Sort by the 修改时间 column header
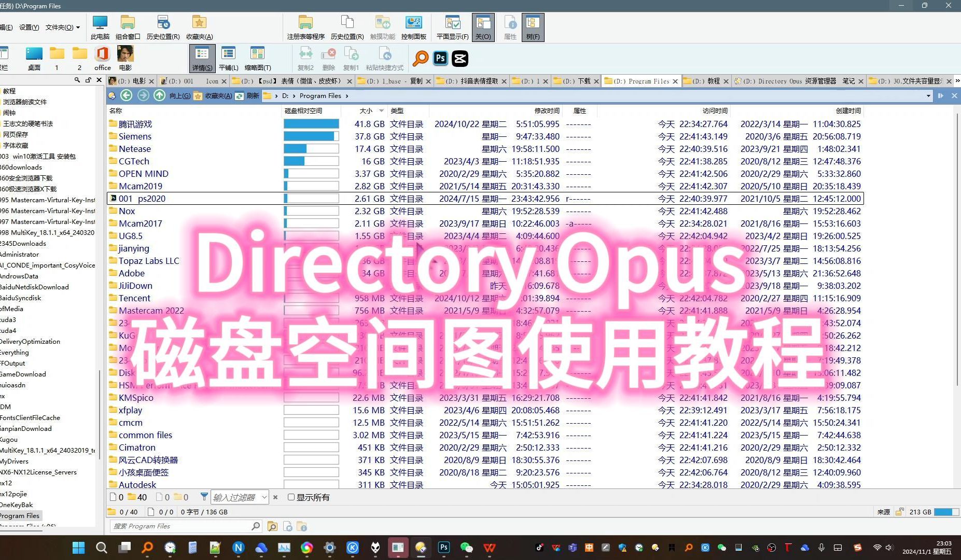The height and width of the screenshot is (560, 961). 547,110
